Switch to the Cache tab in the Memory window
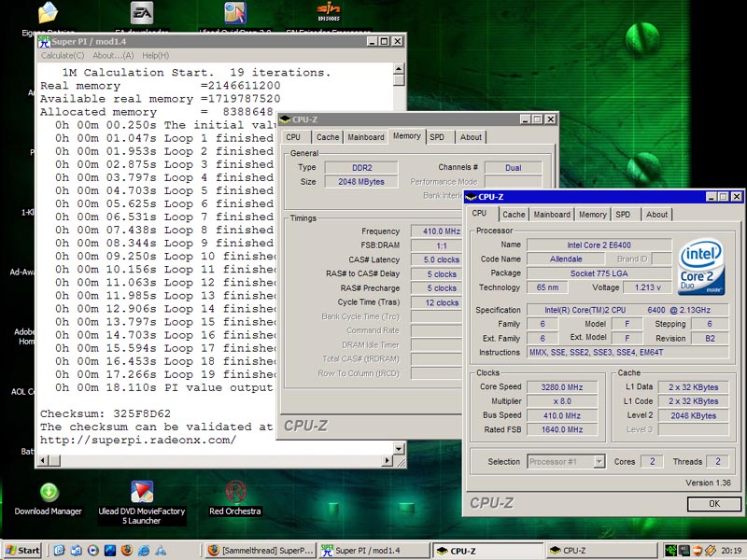The height and width of the screenshot is (560, 747). pos(328,137)
